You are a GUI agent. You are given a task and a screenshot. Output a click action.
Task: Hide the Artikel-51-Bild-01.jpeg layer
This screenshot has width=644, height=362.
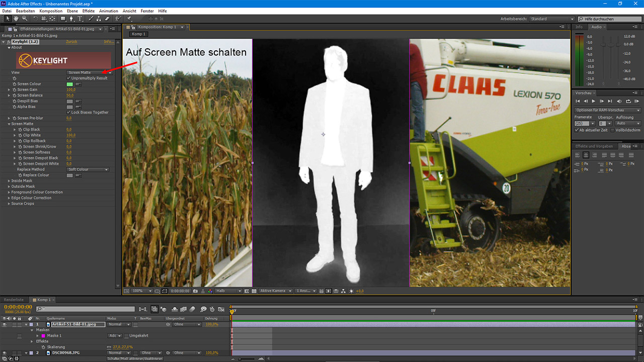(4, 324)
